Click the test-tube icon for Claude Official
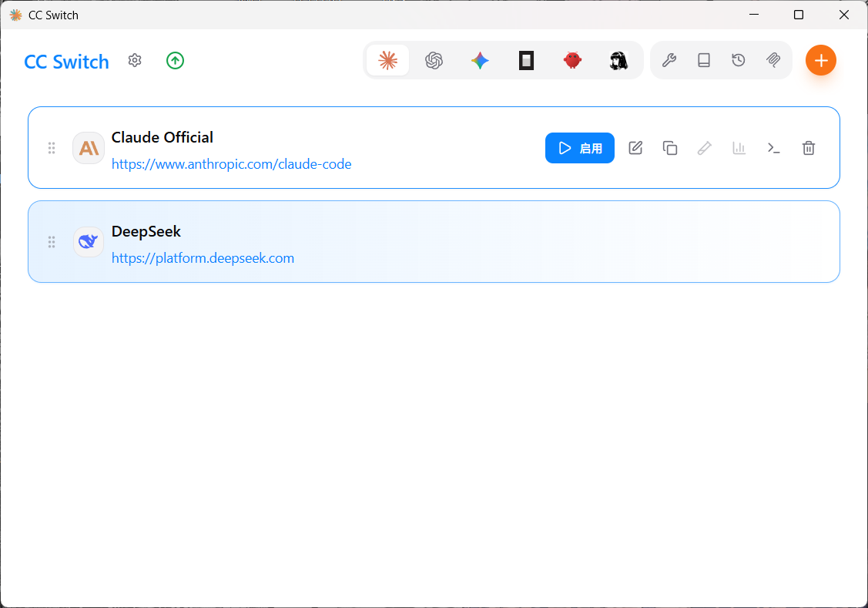The height and width of the screenshot is (608, 868). (704, 148)
